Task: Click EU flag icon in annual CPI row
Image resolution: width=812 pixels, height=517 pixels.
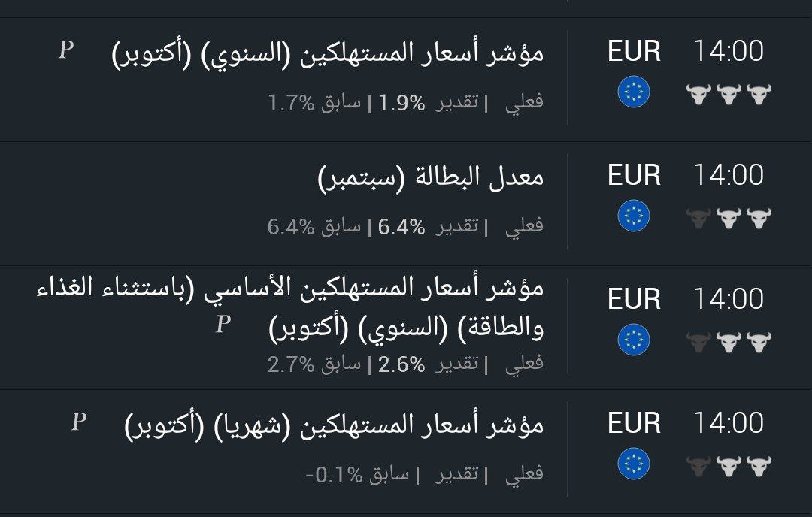Action: tap(633, 92)
